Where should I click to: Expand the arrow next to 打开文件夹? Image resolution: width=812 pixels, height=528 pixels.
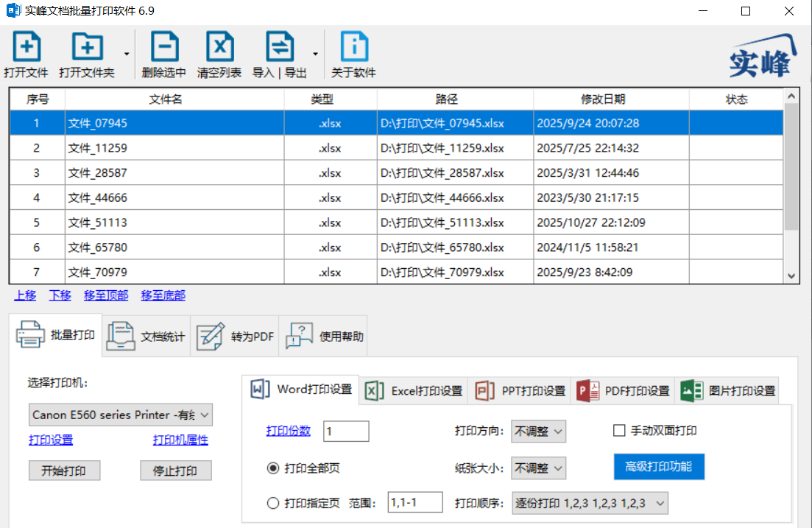(127, 54)
